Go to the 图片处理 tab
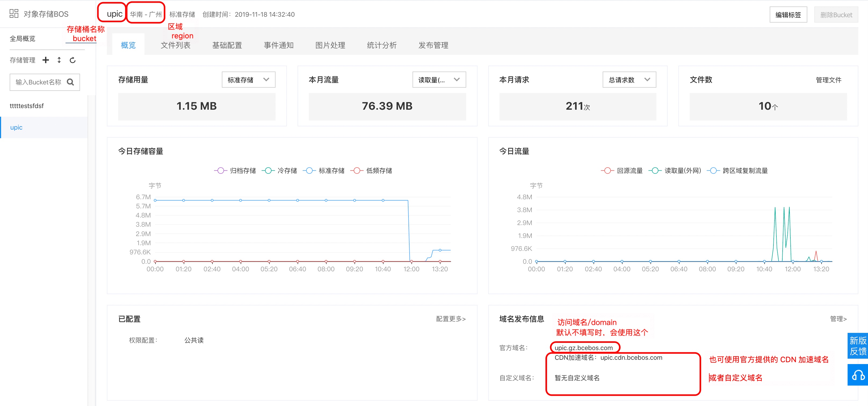 pyautogui.click(x=330, y=45)
